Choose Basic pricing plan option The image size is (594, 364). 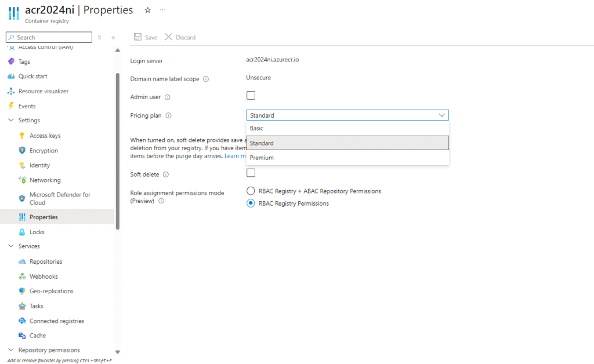pyautogui.click(x=257, y=128)
